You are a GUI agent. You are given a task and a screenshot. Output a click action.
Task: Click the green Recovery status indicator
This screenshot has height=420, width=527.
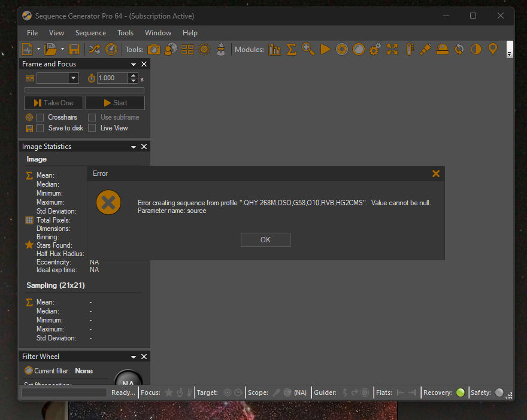click(x=460, y=392)
